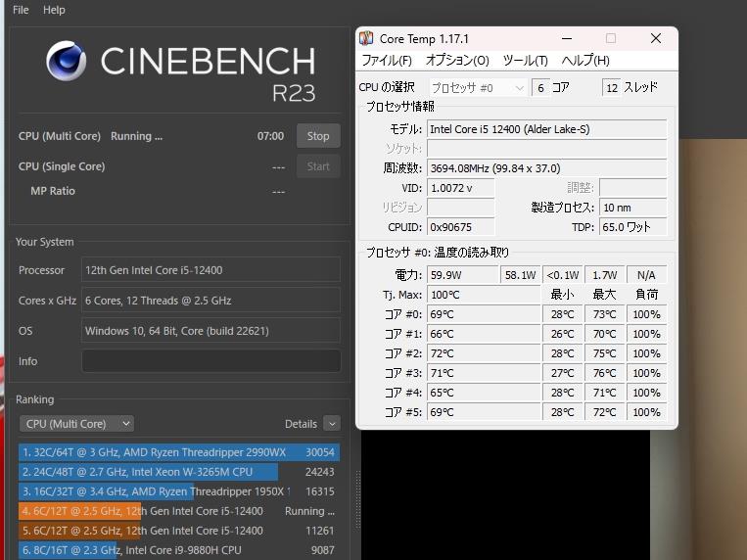Open the Help menu in Cinebench

(x=54, y=10)
